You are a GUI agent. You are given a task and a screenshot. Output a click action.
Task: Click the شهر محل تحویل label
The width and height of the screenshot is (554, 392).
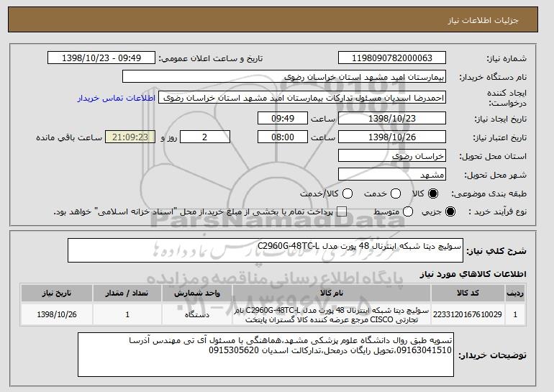(x=495, y=176)
